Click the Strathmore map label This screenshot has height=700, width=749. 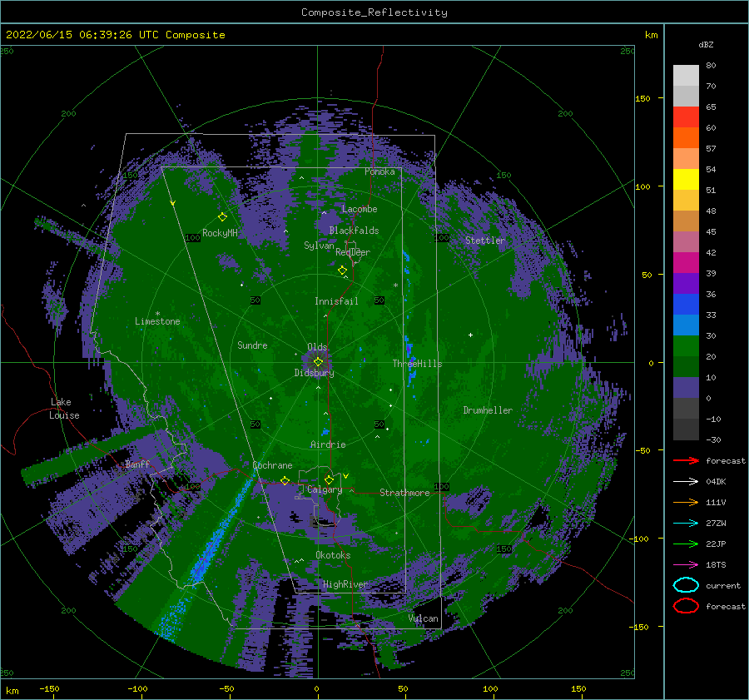(x=404, y=493)
